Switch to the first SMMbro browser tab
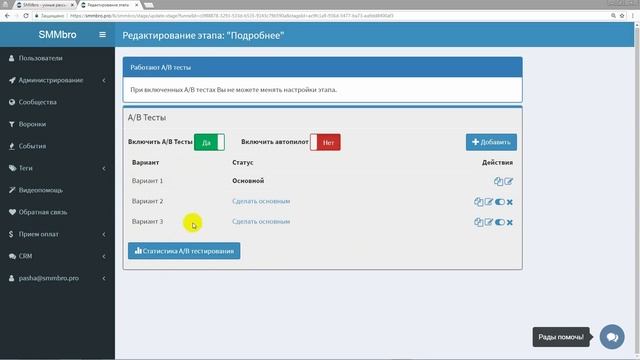The height and width of the screenshot is (360, 640). point(44,5)
